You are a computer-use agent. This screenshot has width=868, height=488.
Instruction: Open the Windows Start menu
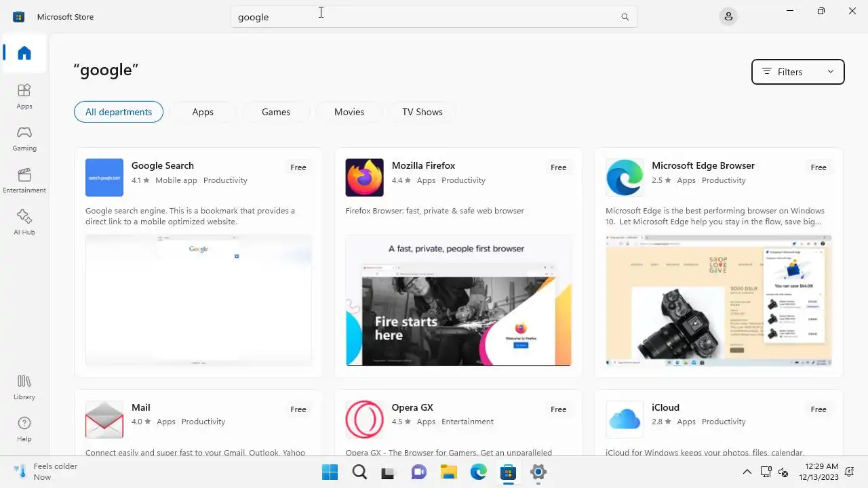pos(330,472)
